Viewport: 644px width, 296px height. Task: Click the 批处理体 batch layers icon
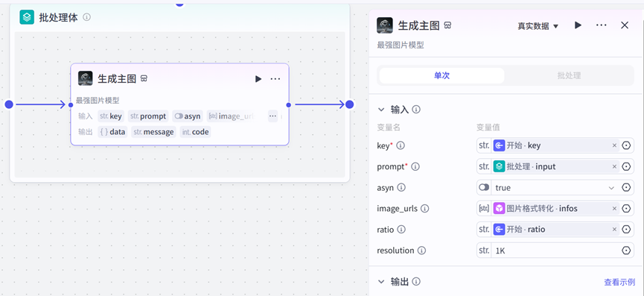[x=27, y=17]
